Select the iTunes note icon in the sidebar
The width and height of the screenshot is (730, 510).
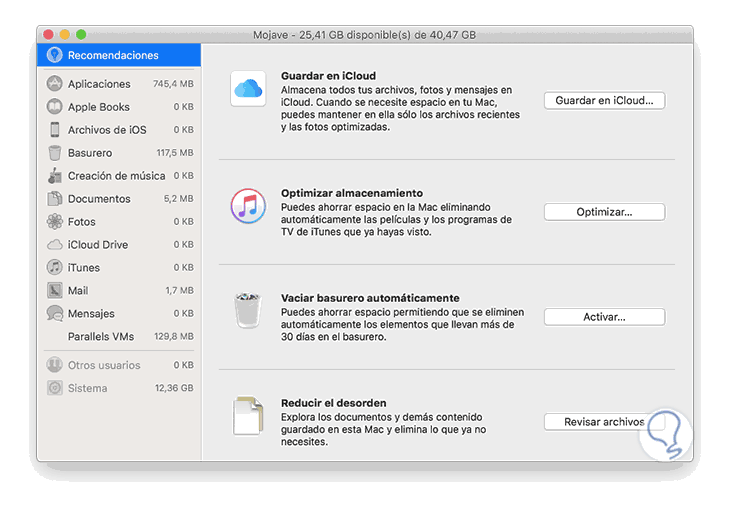point(54,267)
